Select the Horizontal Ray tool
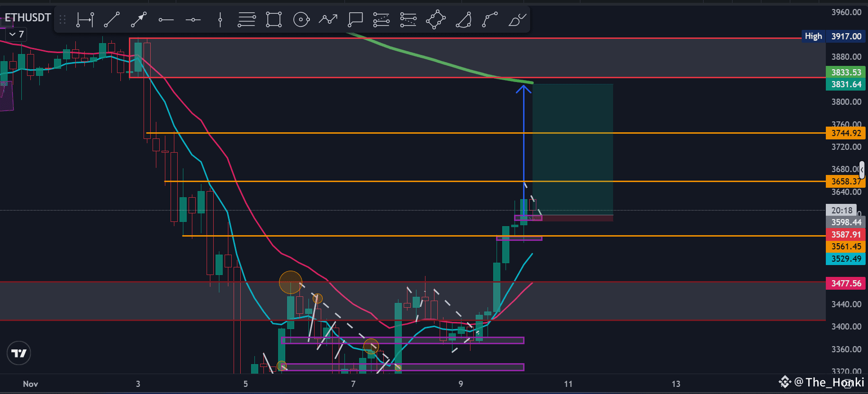 tap(166, 20)
